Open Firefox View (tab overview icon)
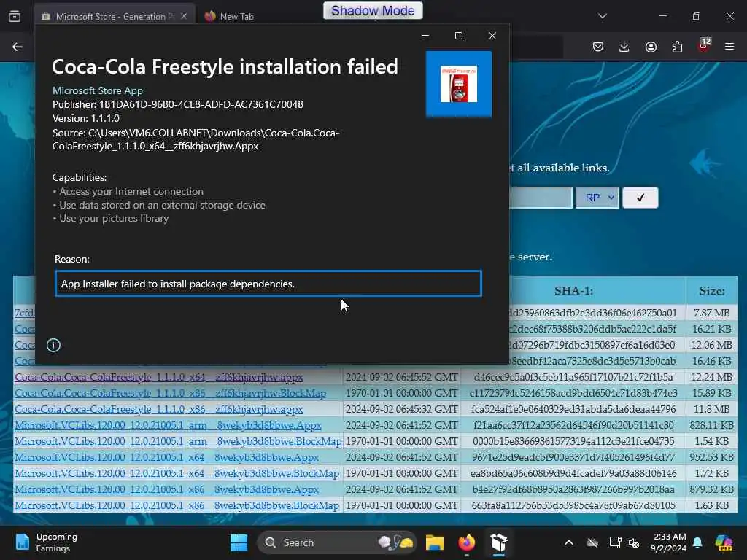The image size is (747, 560). coord(15,16)
